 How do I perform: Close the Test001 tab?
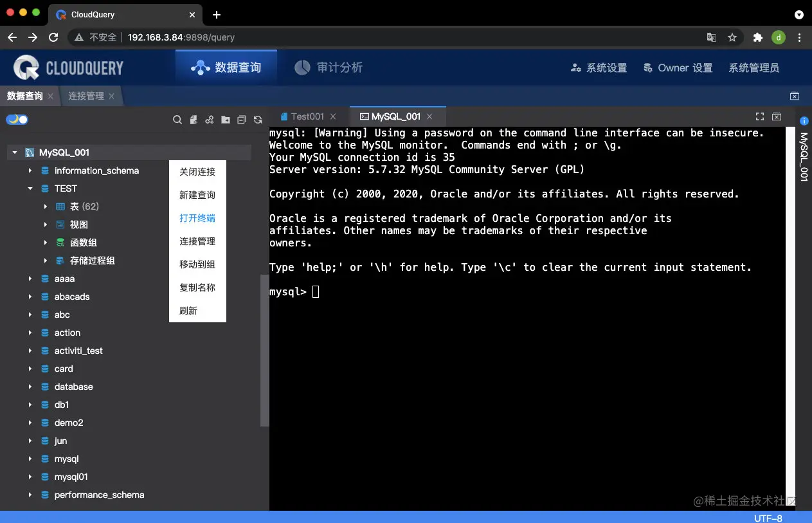[x=333, y=116]
